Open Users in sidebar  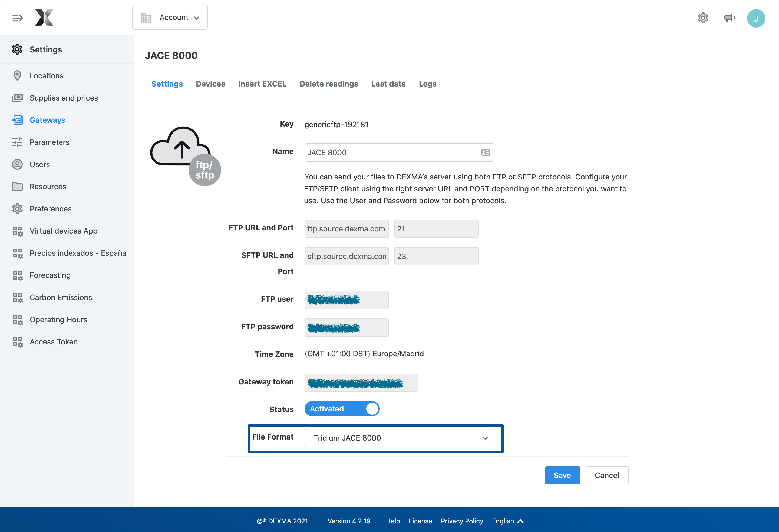[39, 164]
